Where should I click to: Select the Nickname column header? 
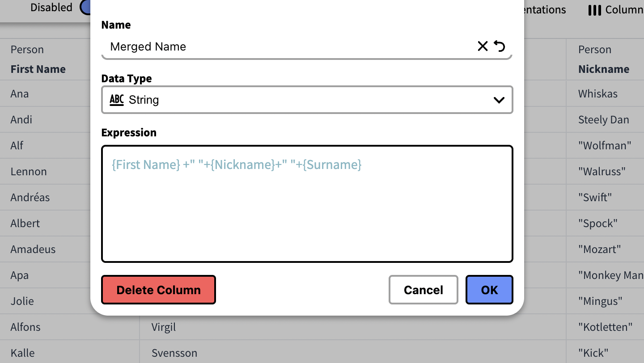pyautogui.click(x=604, y=69)
